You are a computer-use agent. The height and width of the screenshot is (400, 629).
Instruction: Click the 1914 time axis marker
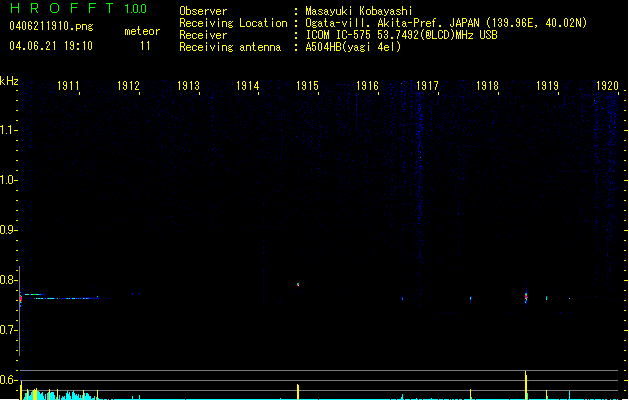pos(248,86)
